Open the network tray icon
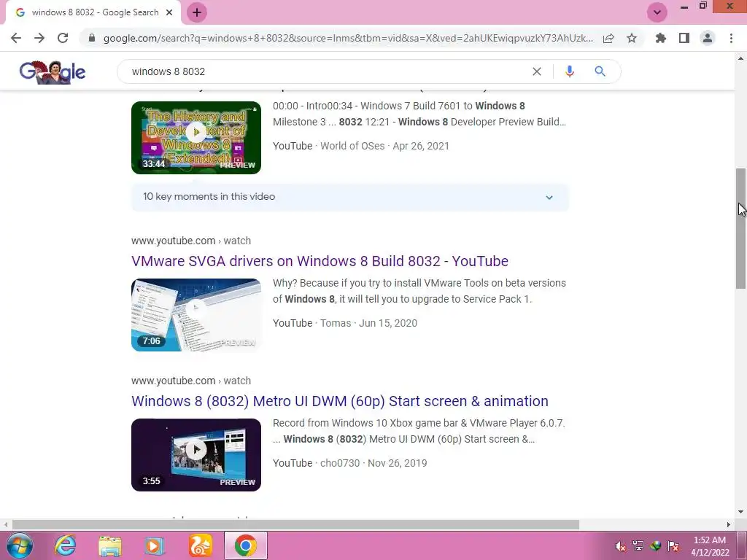The width and height of the screenshot is (747, 560). point(638,545)
